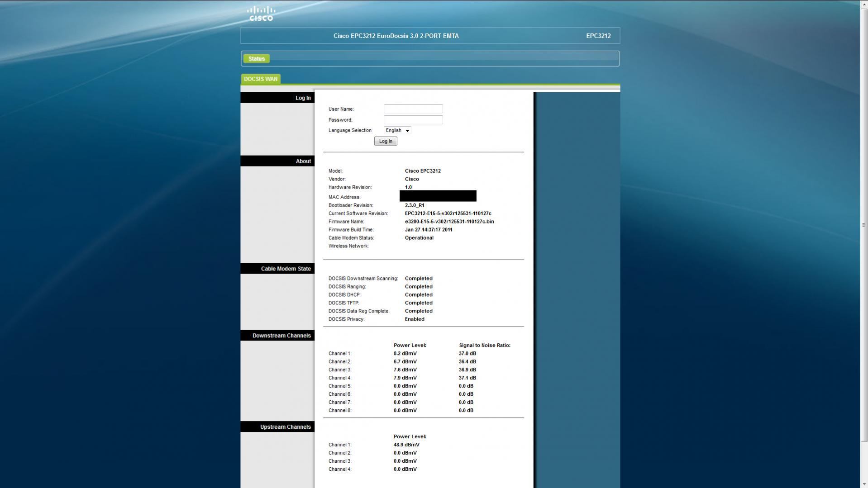
Task: Select upstream Channel 4 power '0.0 dBmV'
Action: (x=405, y=469)
